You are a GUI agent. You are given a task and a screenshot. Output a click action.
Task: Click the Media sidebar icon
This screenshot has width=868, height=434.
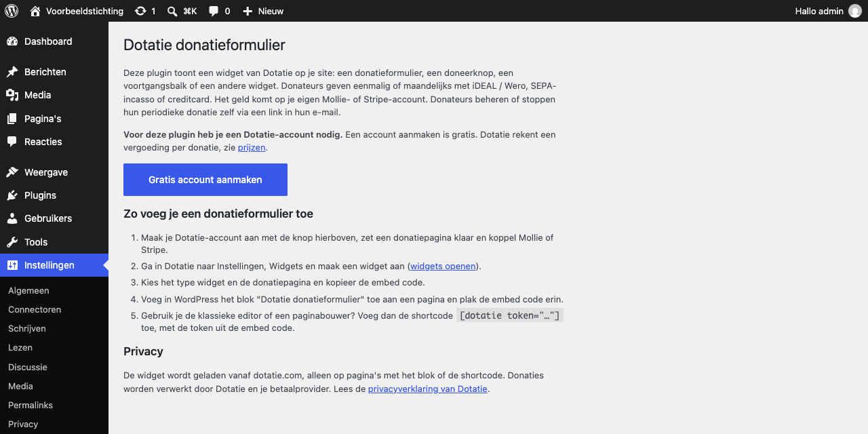pos(12,95)
